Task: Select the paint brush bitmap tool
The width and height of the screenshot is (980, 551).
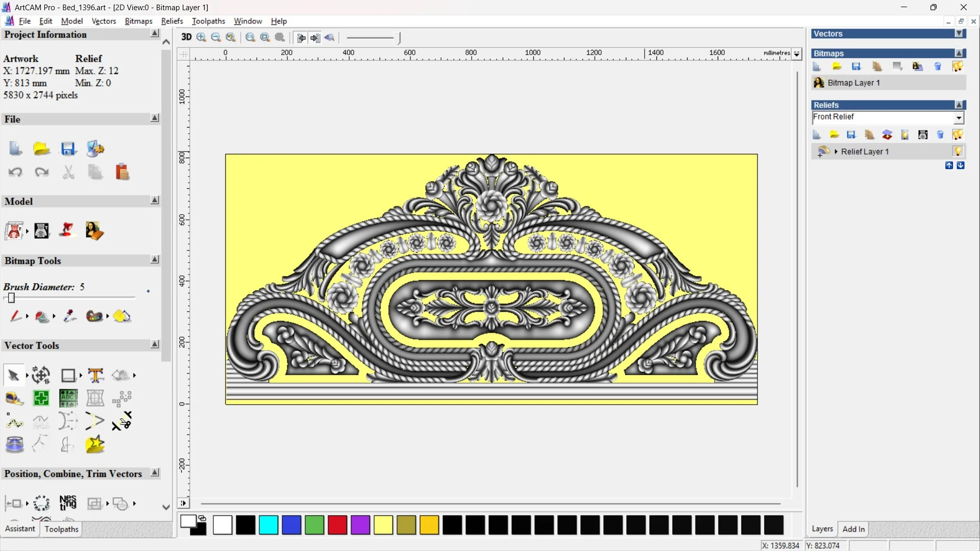Action: [x=15, y=316]
